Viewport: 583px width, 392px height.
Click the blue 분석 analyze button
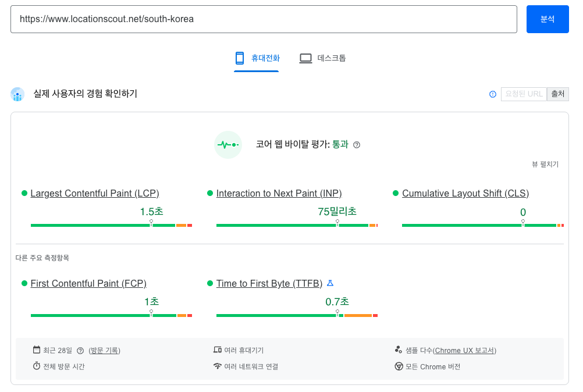pyautogui.click(x=548, y=19)
